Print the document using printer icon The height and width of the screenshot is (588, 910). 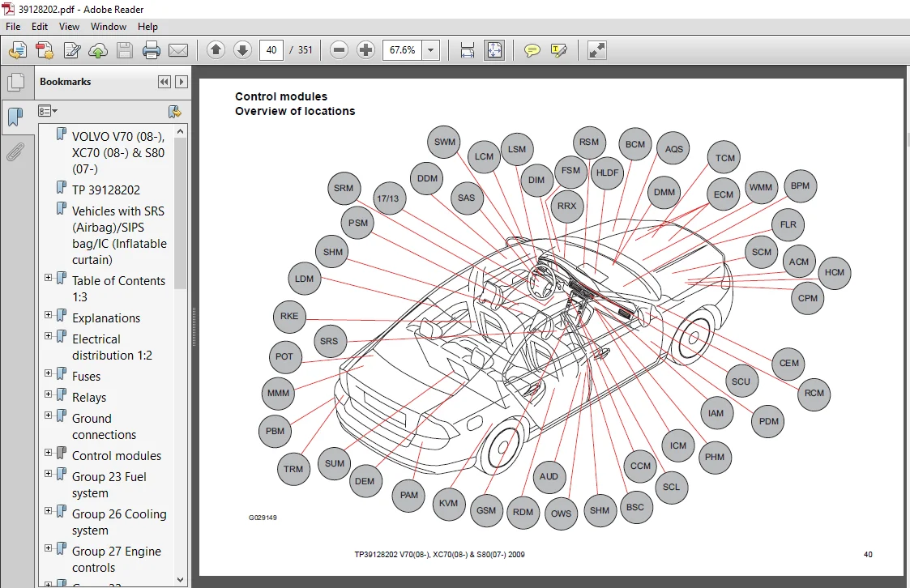click(x=152, y=50)
